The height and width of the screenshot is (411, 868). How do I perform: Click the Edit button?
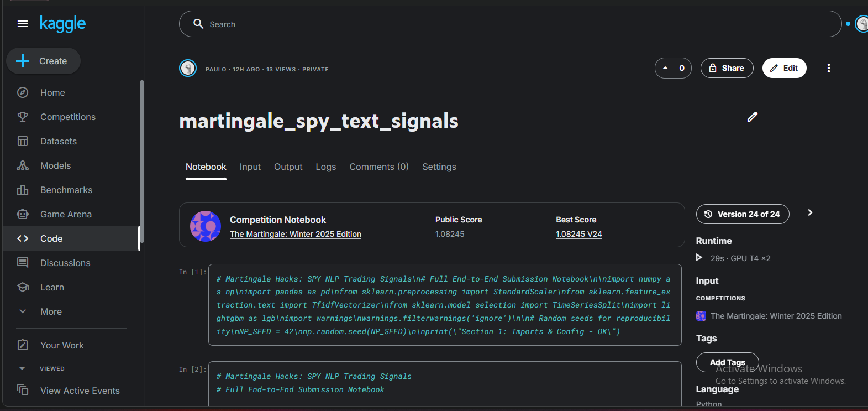click(x=784, y=68)
